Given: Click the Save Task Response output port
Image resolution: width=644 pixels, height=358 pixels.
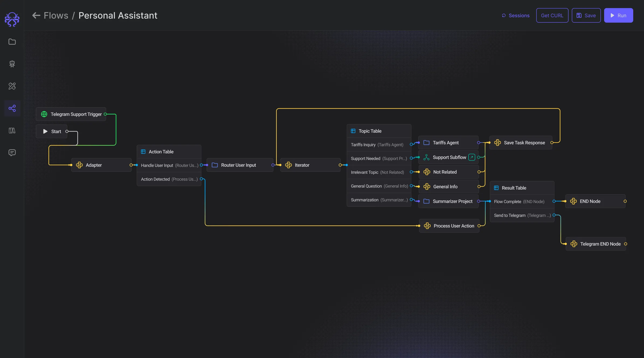Looking at the screenshot, I should coord(552,143).
